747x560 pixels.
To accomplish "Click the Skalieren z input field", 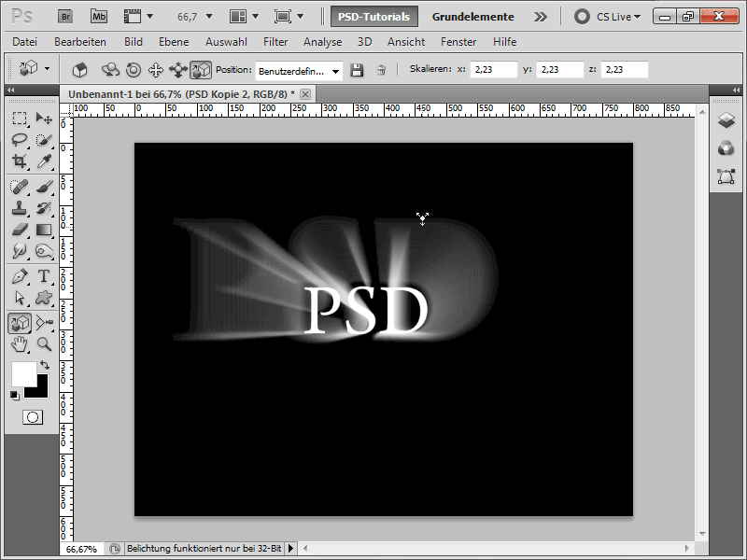I will pos(625,69).
